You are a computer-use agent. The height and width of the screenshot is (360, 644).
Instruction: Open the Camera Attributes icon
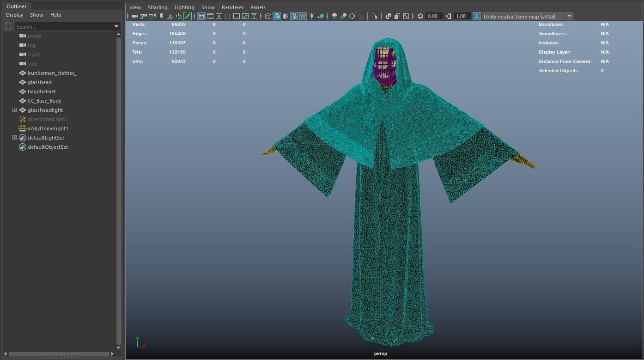[x=152, y=16]
